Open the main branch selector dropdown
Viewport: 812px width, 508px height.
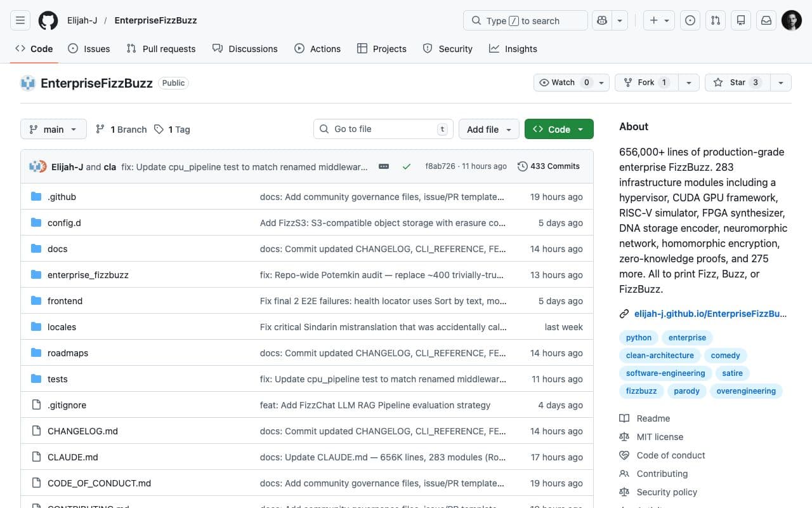[53, 129]
